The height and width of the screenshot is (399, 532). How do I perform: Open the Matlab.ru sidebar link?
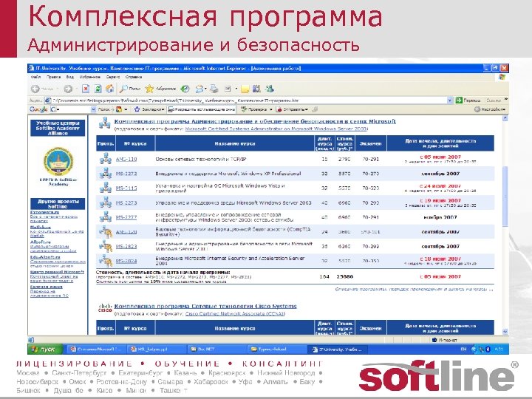41,228
